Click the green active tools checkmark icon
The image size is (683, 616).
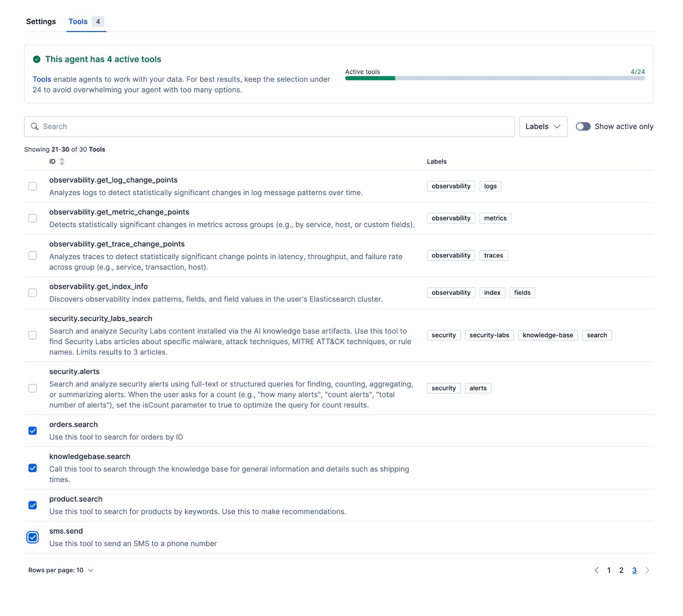pos(37,59)
